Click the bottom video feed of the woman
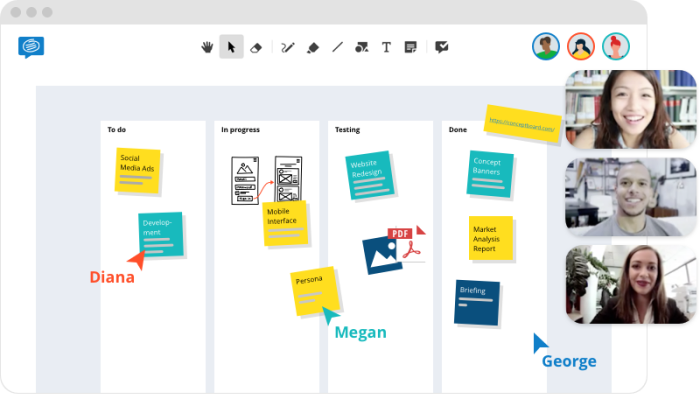The width and height of the screenshot is (700, 394). click(631, 284)
